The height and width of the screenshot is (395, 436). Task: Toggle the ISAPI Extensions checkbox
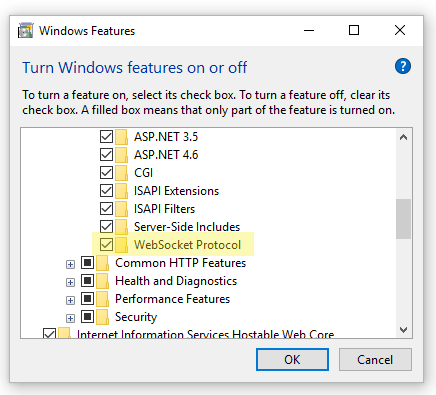[106, 191]
